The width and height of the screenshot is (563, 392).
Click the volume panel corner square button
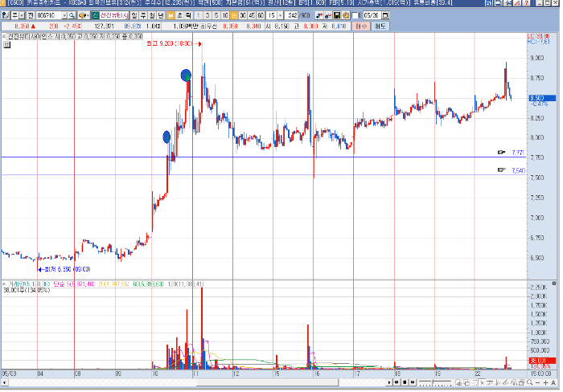[554, 284]
